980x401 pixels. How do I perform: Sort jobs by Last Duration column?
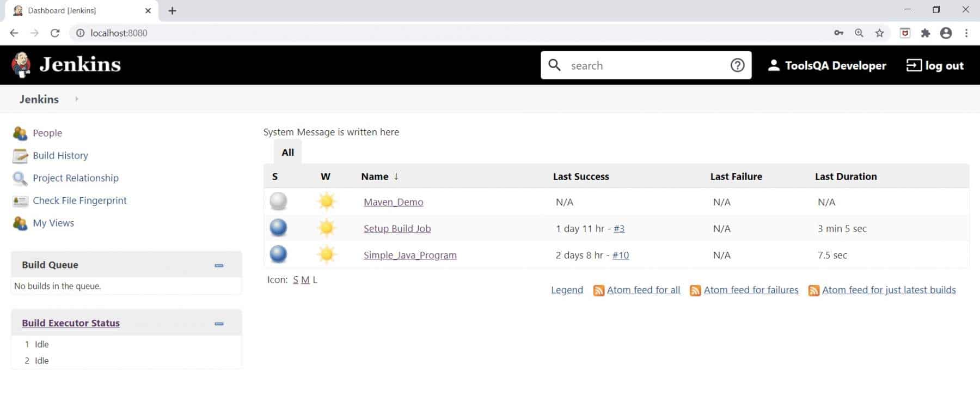point(846,177)
